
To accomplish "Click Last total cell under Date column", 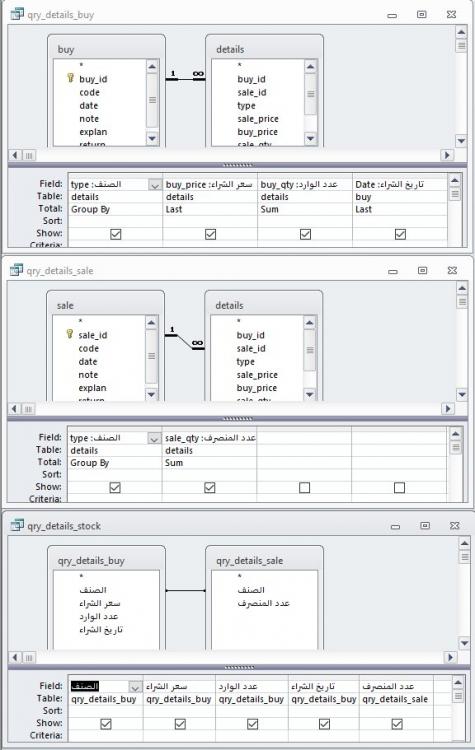I will [399, 209].
